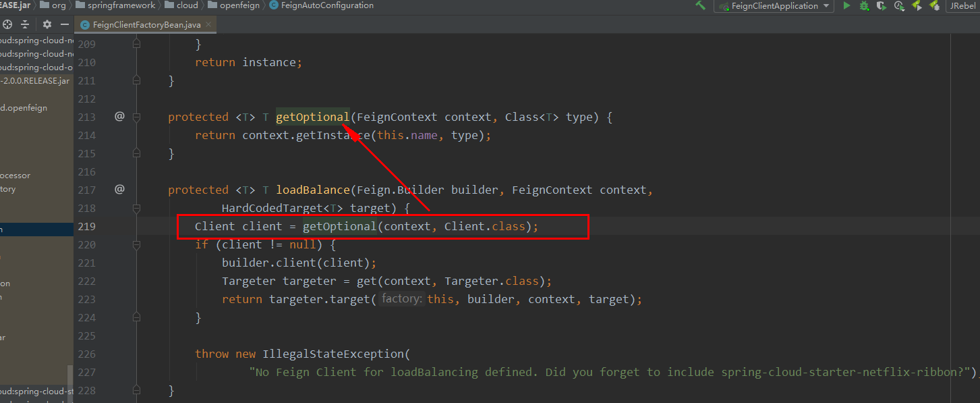The width and height of the screenshot is (980, 403).
Task: Select the 2.0.0.RELEASE.jar tree item
Action: (35, 81)
